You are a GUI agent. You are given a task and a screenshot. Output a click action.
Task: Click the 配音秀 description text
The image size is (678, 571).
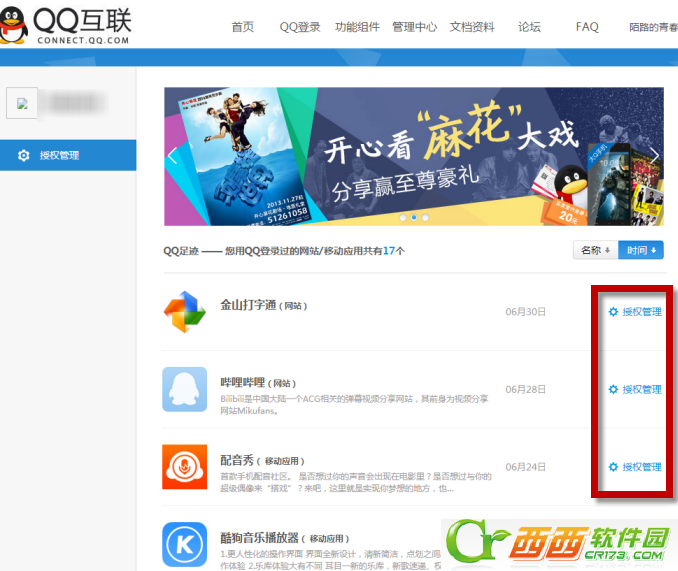356,482
